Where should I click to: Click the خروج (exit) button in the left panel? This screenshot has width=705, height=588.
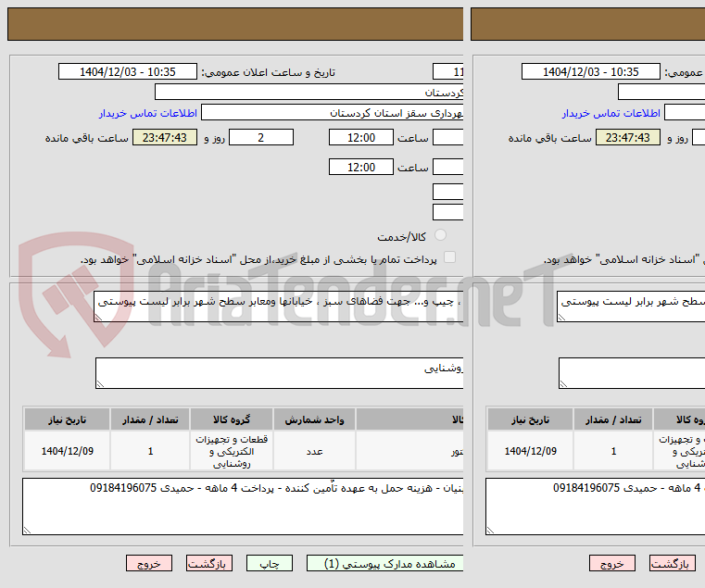coord(149,563)
